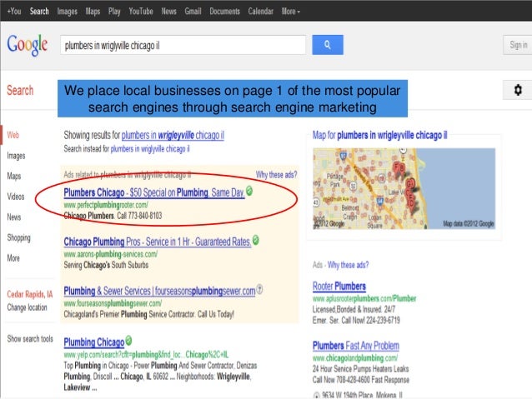Click the grey badge after fourseasonsplumbingsewer.com
532x399 pixels.
coord(259,290)
